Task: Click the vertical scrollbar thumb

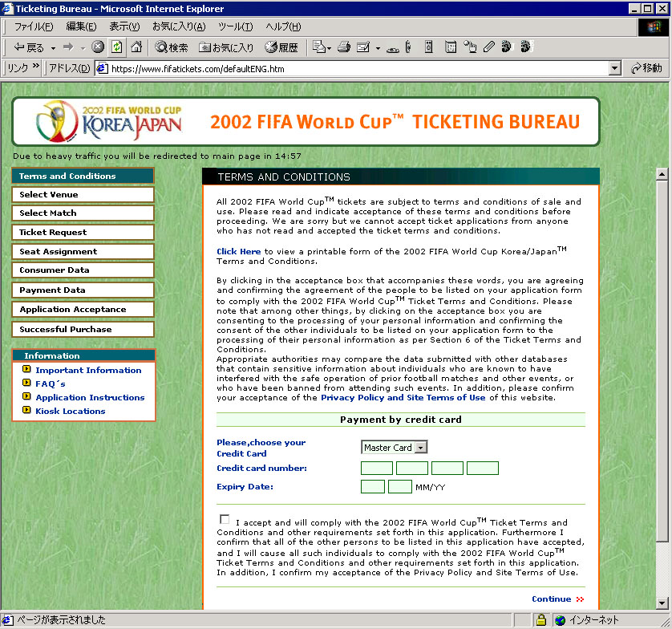Action: (662, 363)
